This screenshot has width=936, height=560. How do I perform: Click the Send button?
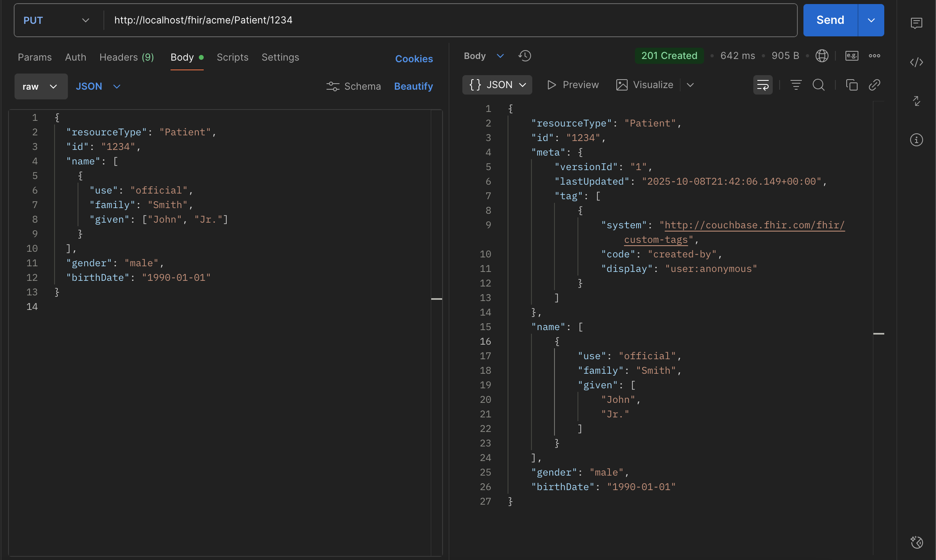[x=830, y=20]
